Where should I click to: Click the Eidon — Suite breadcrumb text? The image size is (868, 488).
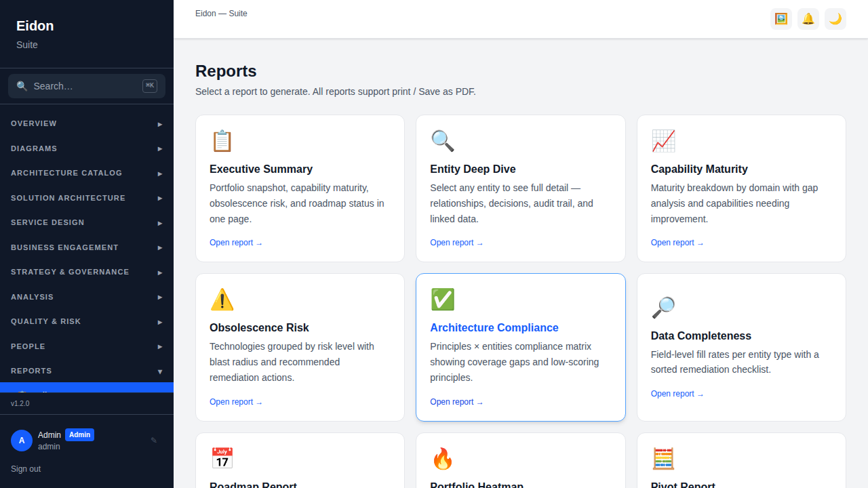point(221,14)
